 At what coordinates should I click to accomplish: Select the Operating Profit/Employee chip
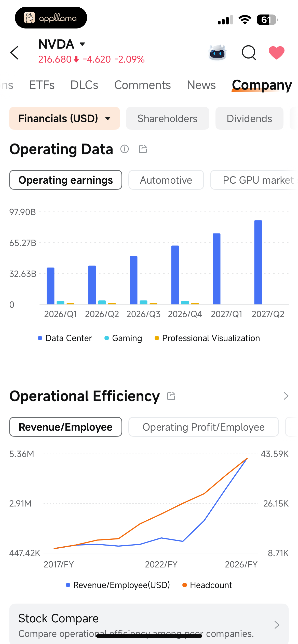point(204,427)
